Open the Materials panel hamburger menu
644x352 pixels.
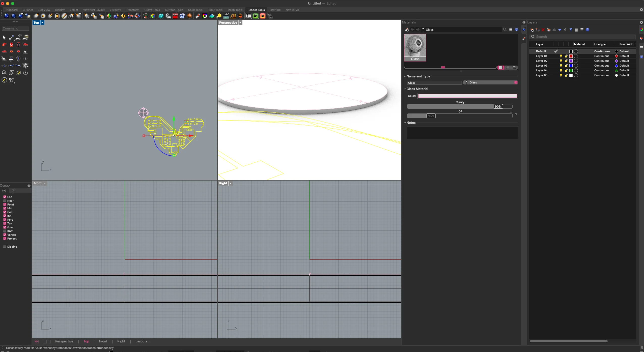click(511, 30)
